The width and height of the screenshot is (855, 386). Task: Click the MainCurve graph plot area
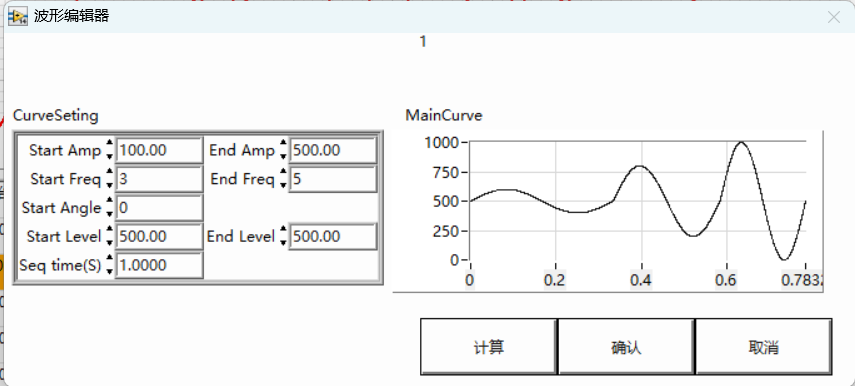637,201
